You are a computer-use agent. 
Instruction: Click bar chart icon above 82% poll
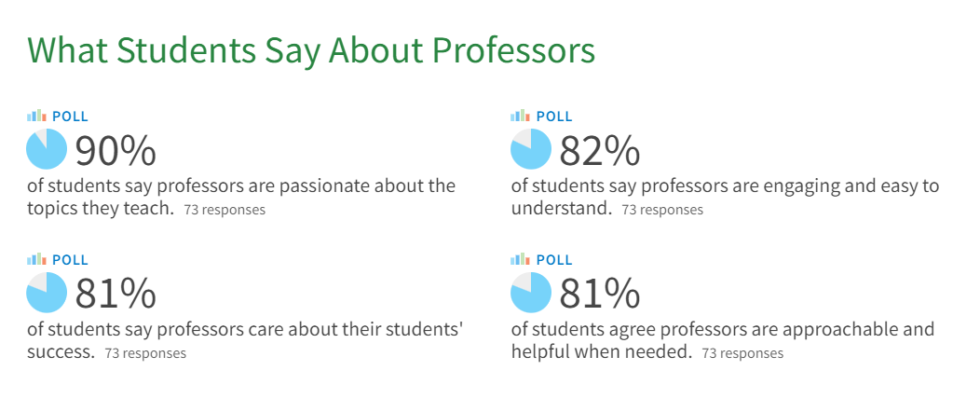(521, 116)
